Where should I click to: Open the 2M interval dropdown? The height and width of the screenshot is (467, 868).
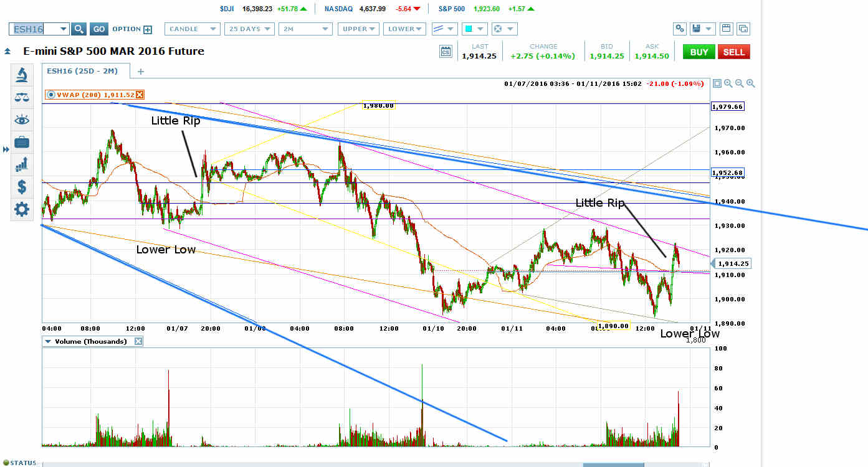click(x=305, y=29)
